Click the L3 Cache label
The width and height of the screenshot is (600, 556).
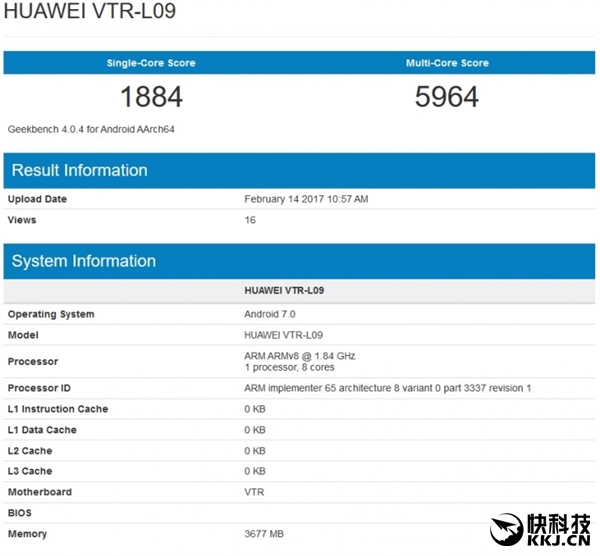30,471
